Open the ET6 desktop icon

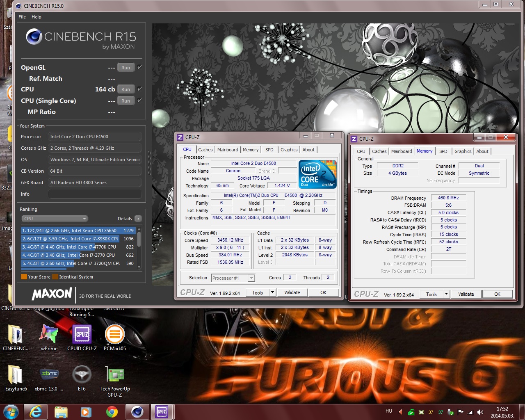(82, 378)
